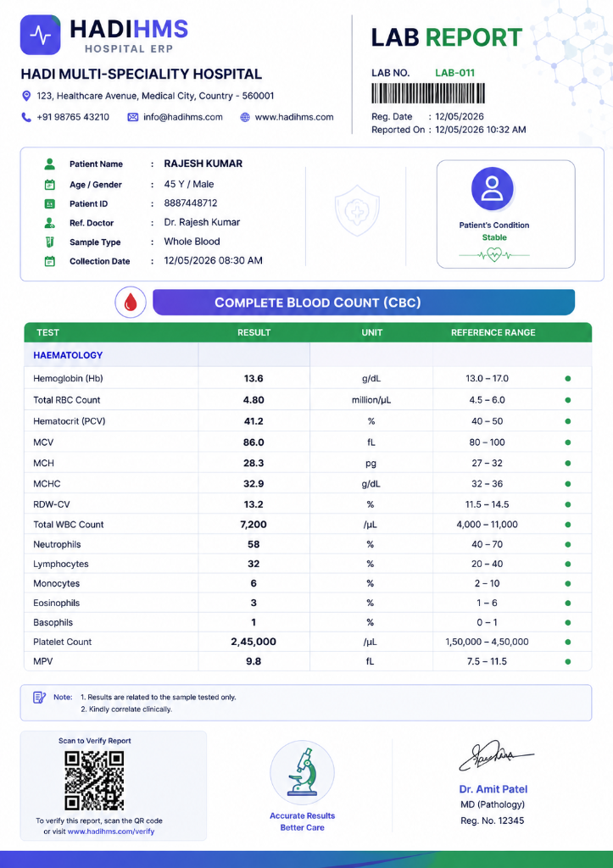Screen dimensions: 613x868
Task: Click the red blood drop icon
Action: pos(130,303)
